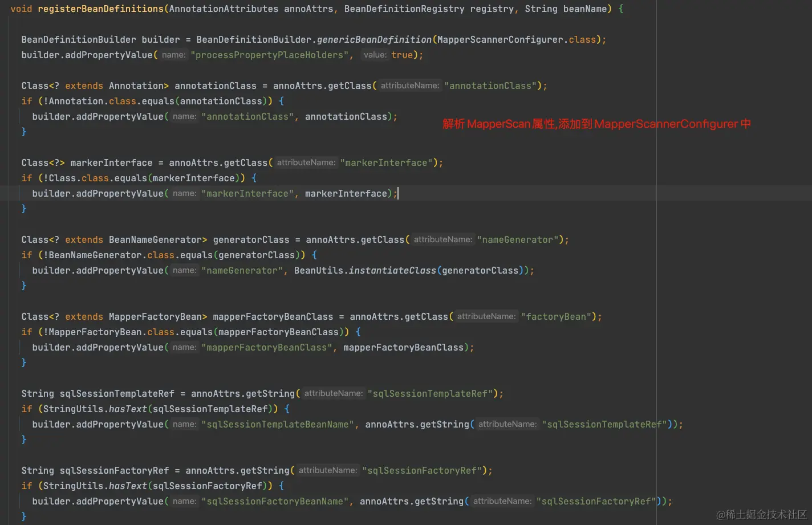Screen dimensions: 812x525
Task: Click the markerInterface variable declaration name
Action: pyautogui.click(x=111, y=162)
